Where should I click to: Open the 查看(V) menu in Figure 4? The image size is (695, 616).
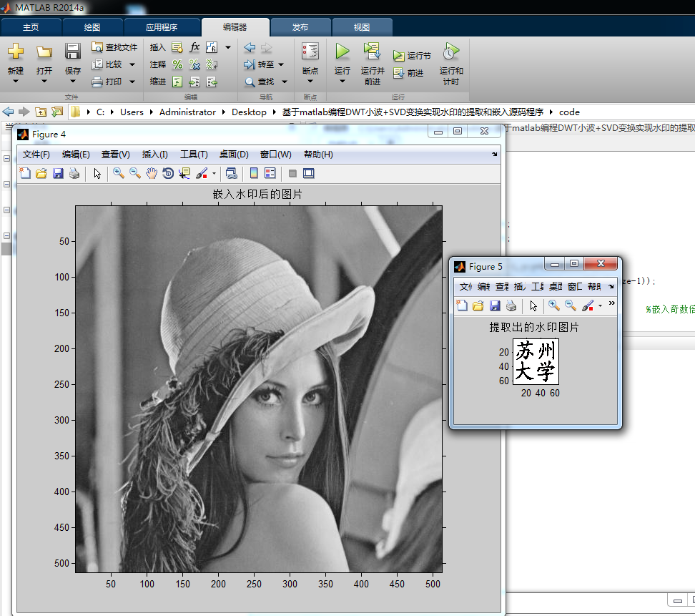116,155
